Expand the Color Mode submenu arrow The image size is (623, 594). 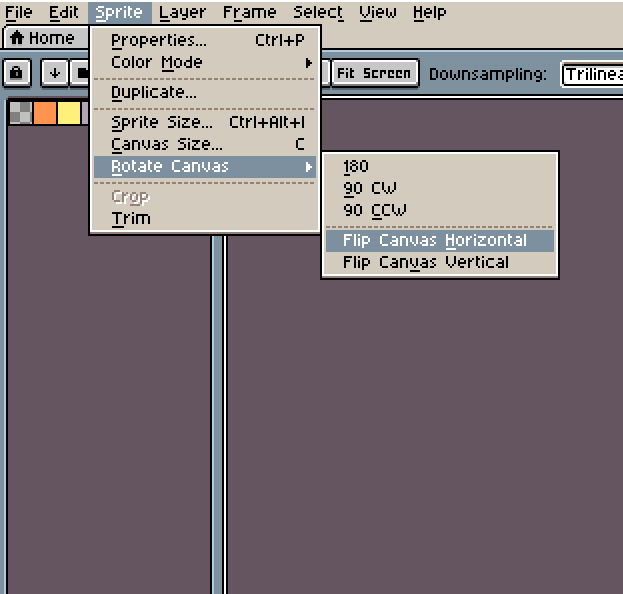pos(308,63)
